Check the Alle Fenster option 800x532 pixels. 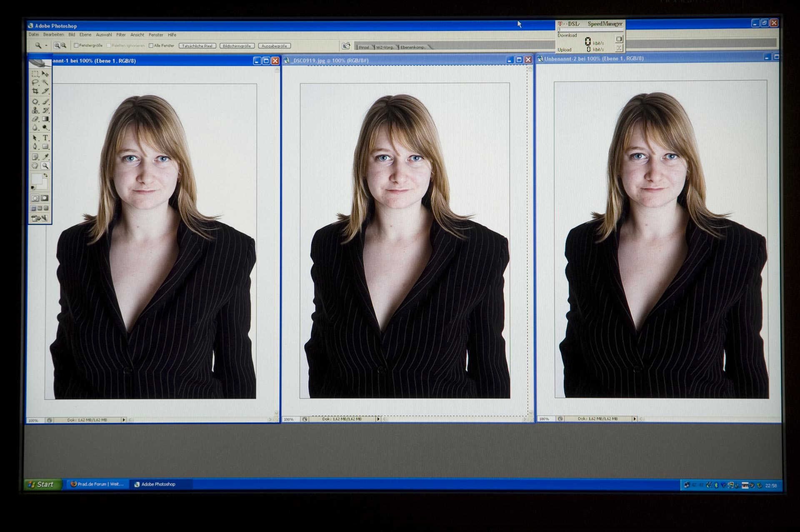click(151, 45)
